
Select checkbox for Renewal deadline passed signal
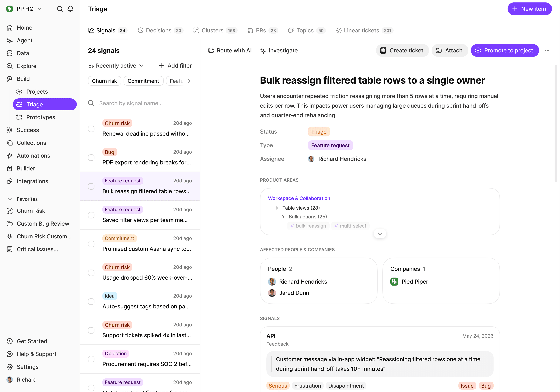tap(91, 129)
